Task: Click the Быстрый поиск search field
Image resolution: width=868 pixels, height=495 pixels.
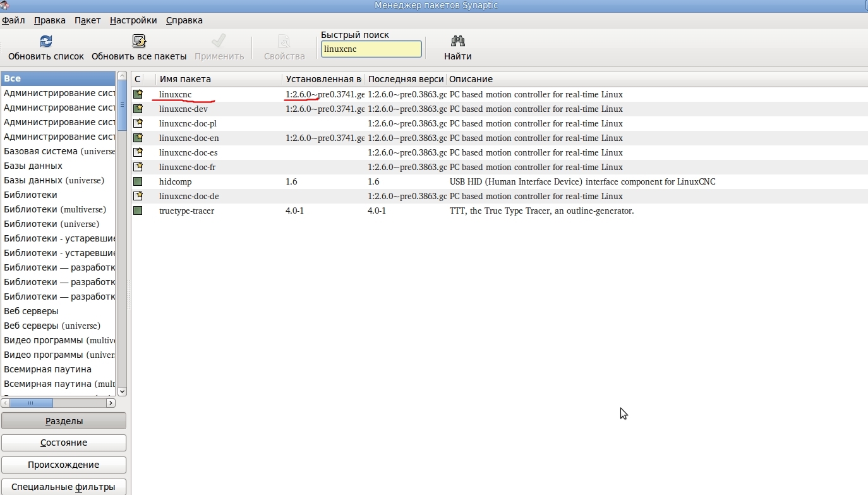Action: click(x=371, y=49)
